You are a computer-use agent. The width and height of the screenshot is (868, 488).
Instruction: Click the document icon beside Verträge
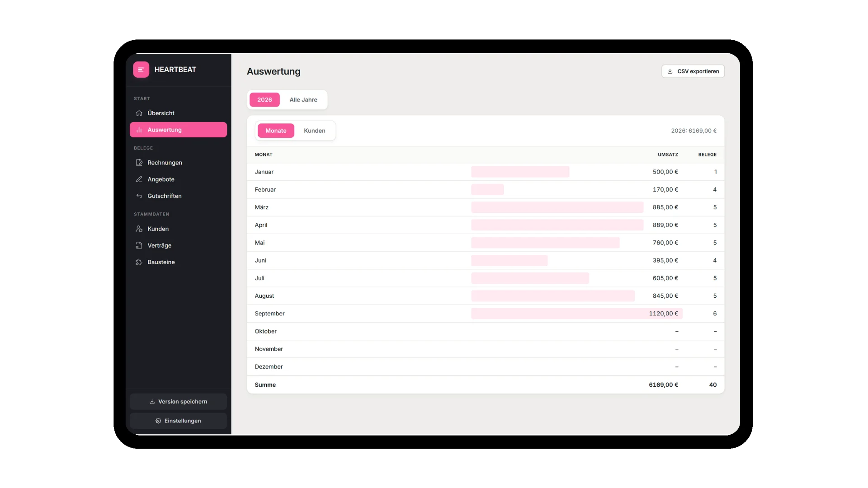(x=139, y=245)
